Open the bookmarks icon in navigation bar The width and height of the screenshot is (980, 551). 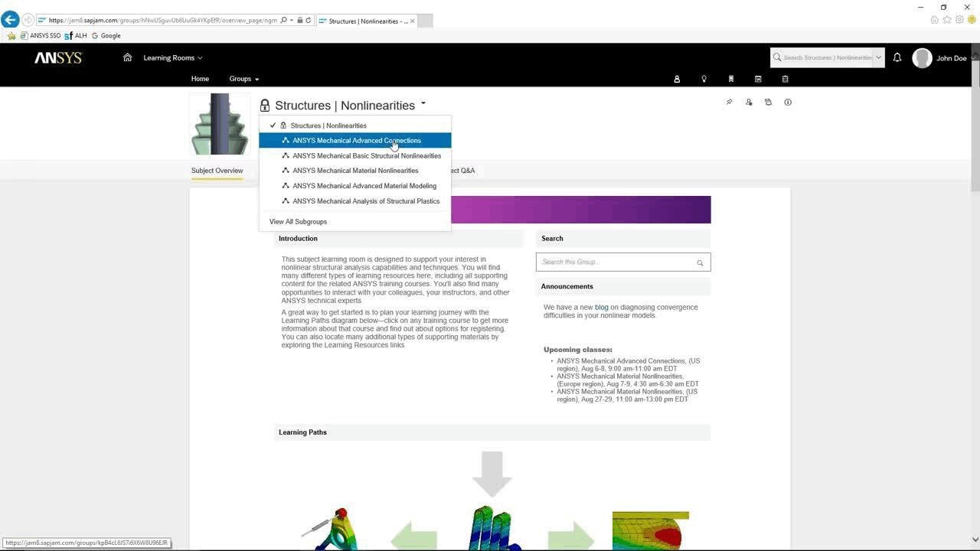pos(731,79)
